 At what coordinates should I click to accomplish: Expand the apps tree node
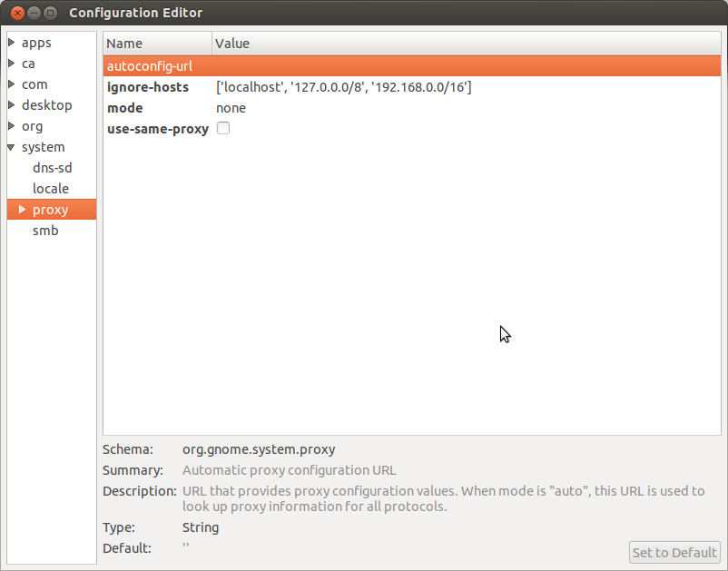tap(12, 43)
